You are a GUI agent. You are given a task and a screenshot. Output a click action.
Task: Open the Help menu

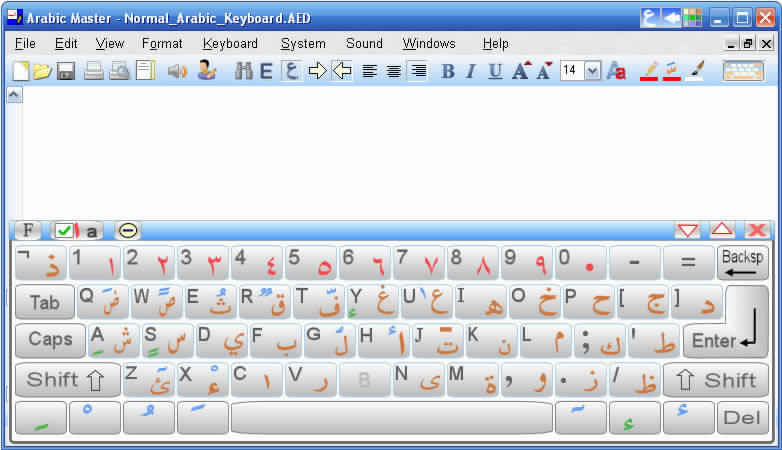(495, 44)
